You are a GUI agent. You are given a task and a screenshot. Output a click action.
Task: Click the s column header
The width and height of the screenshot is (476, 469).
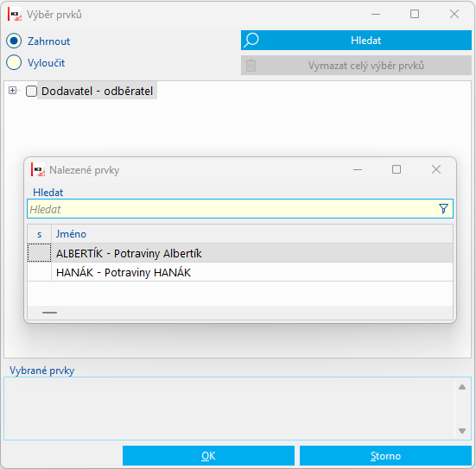coord(40,234)
